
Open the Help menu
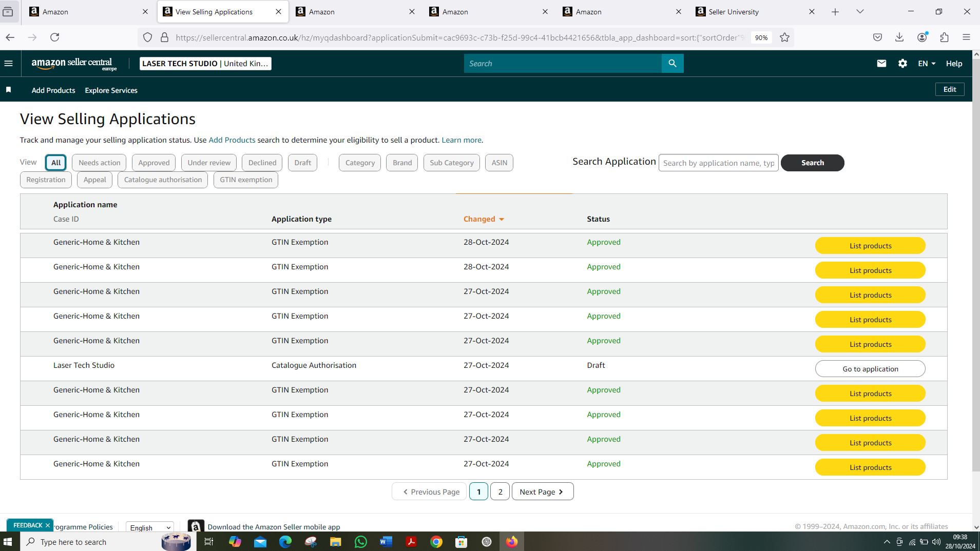pos(954,64)
